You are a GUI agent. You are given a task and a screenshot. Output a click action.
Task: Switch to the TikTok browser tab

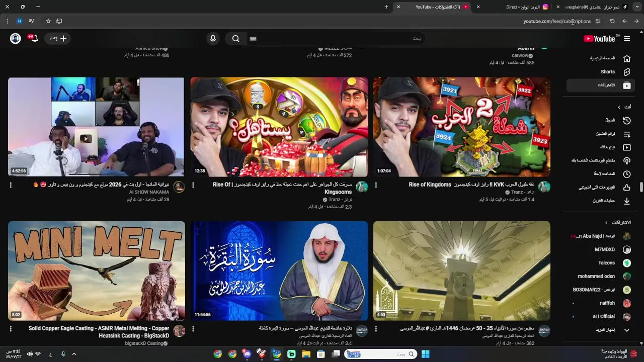click(x=593, y=7)
